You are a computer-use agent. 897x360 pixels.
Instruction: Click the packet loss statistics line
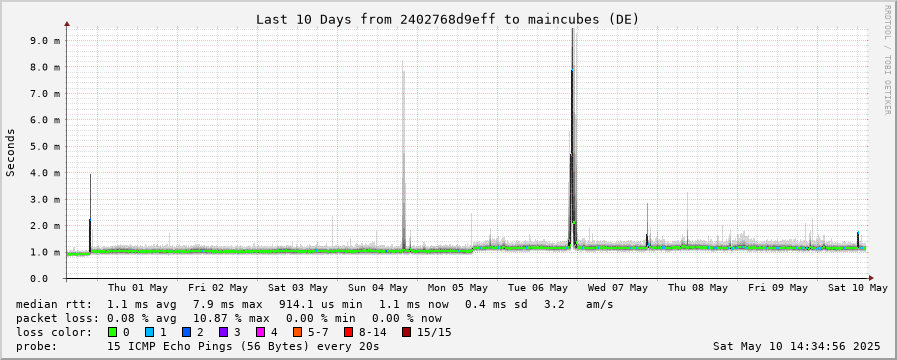click(x=229, y=318)
